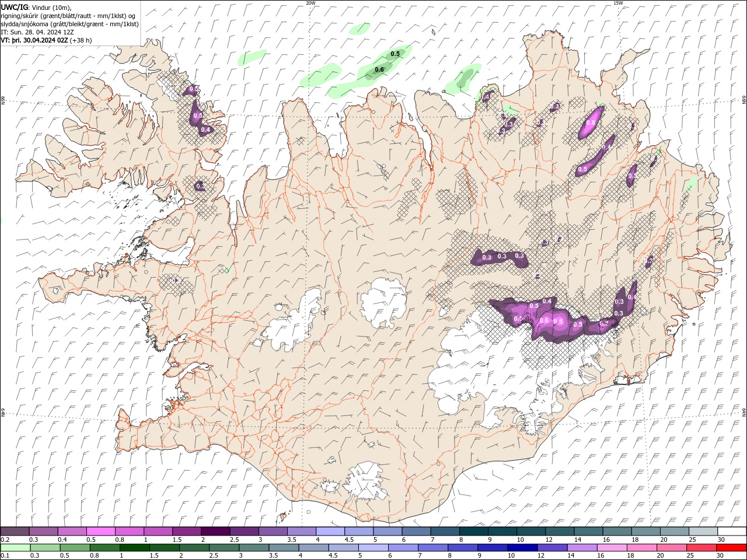The height and width of the screenshot is (560, 747).
Task: Select the mauve snow swatch labeled 0.3
Action: [43, 531]
